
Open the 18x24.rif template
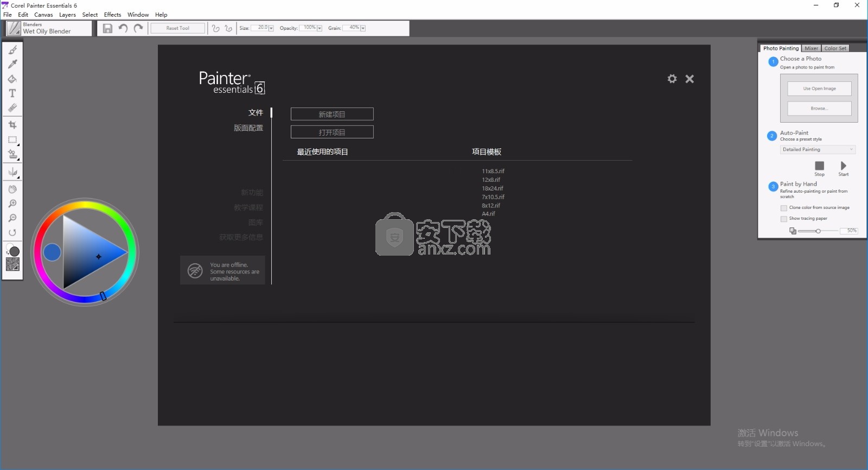(493, 188)
